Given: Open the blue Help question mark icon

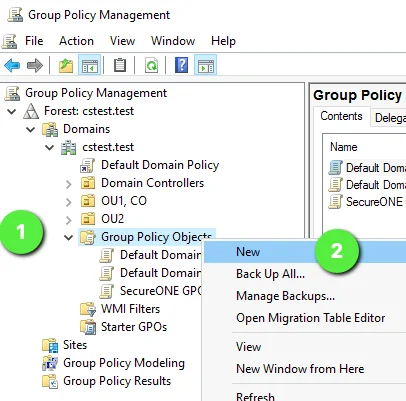Looking at the screenshot, I should tap(182, 65).
